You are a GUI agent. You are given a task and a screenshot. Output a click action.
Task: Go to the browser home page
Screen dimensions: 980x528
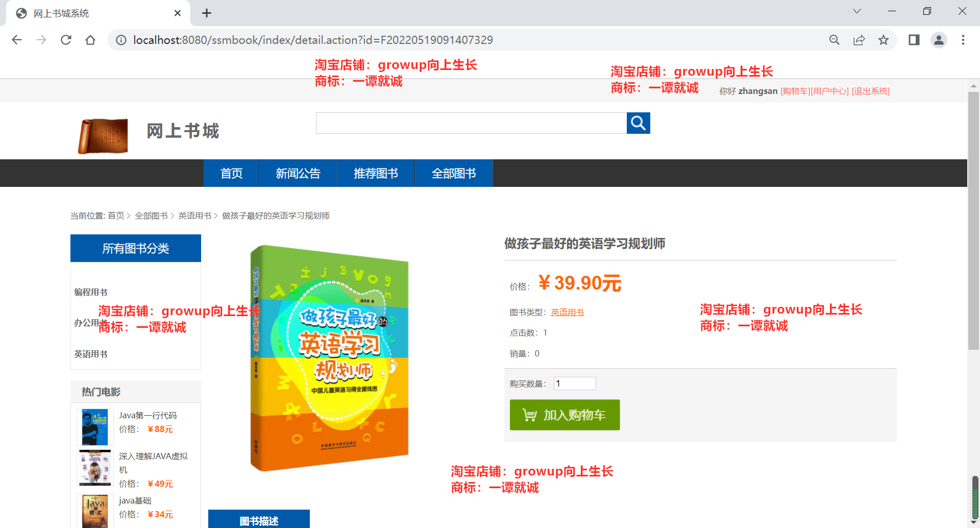(90, 40)
